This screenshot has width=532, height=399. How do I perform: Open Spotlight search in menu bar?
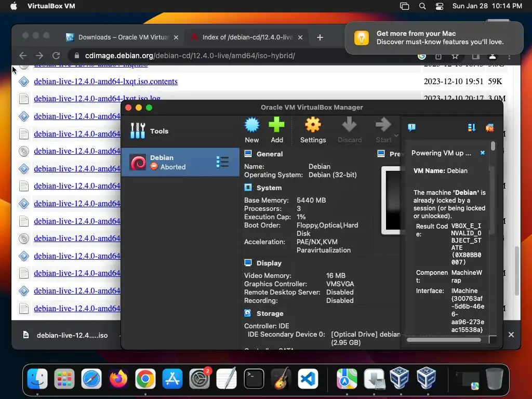click(422, 6)
